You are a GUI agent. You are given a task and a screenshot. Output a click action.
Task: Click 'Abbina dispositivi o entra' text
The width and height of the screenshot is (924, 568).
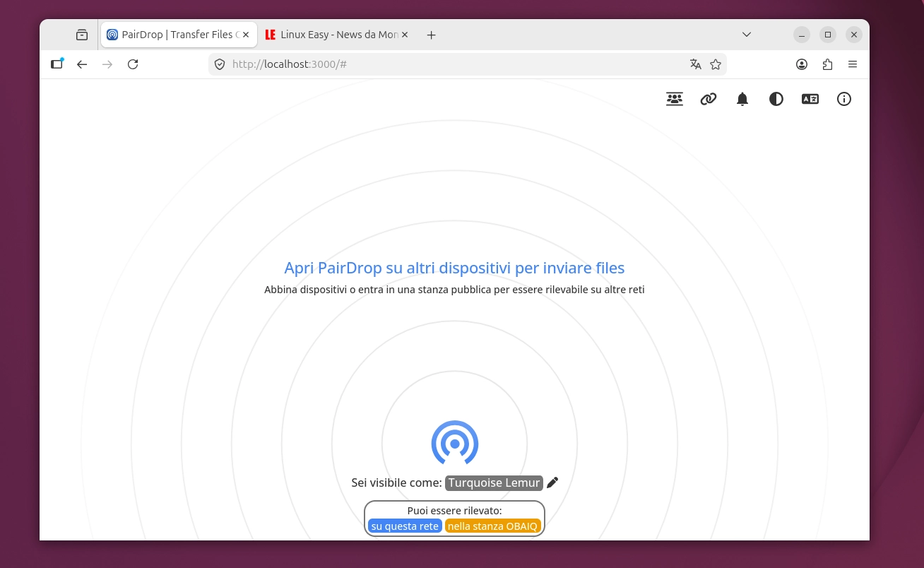454,290
